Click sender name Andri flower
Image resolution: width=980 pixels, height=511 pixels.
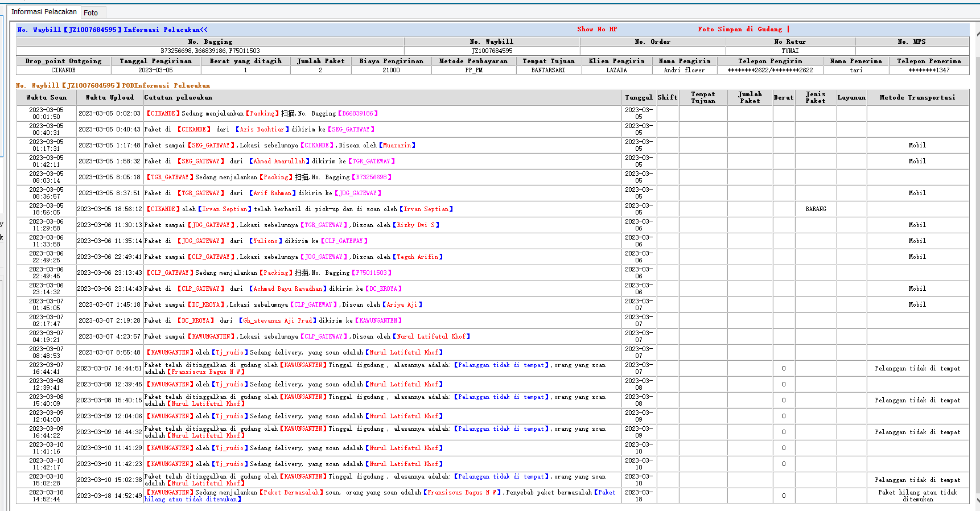[684, 70]
